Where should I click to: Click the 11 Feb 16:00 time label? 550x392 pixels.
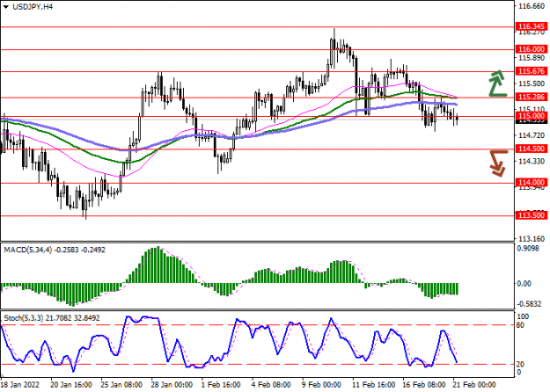[x=374, y=384]
